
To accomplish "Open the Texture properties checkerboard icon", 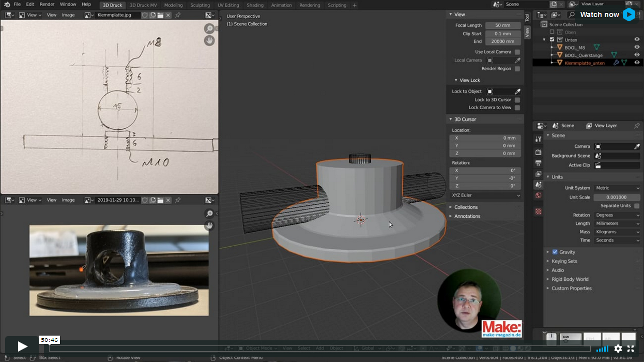I will tap(538, 212).
